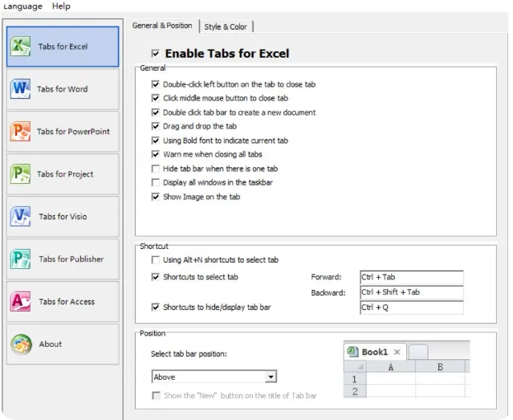The height and width of the screenshot is (420, 513).
Task: Click the Access icon in sidebar
Action: click(x=20, y=301)
